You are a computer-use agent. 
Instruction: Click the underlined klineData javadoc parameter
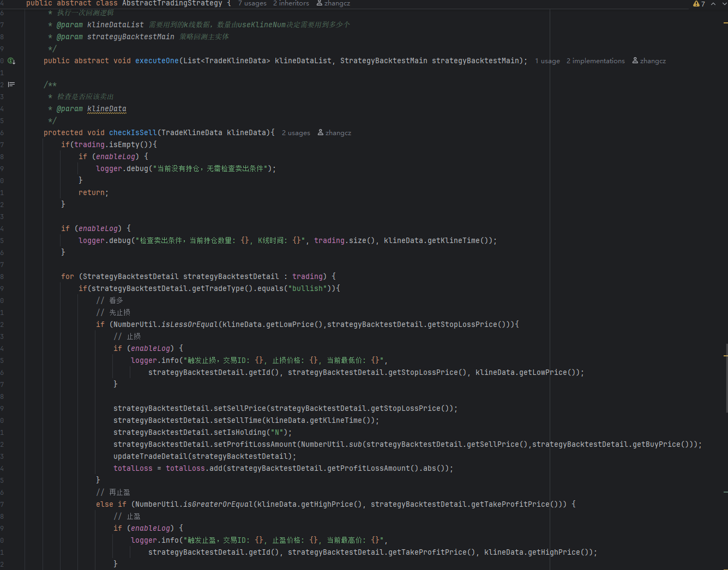tap(106, 109)
